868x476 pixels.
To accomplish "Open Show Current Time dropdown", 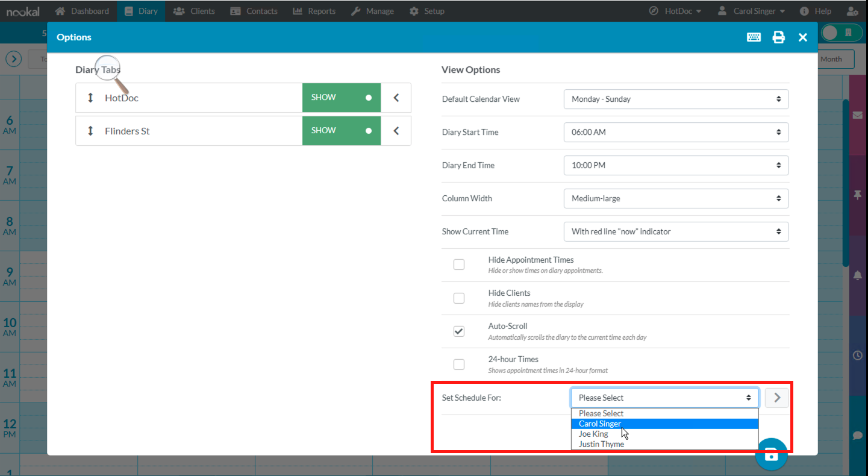I will [x=676, y=231].
